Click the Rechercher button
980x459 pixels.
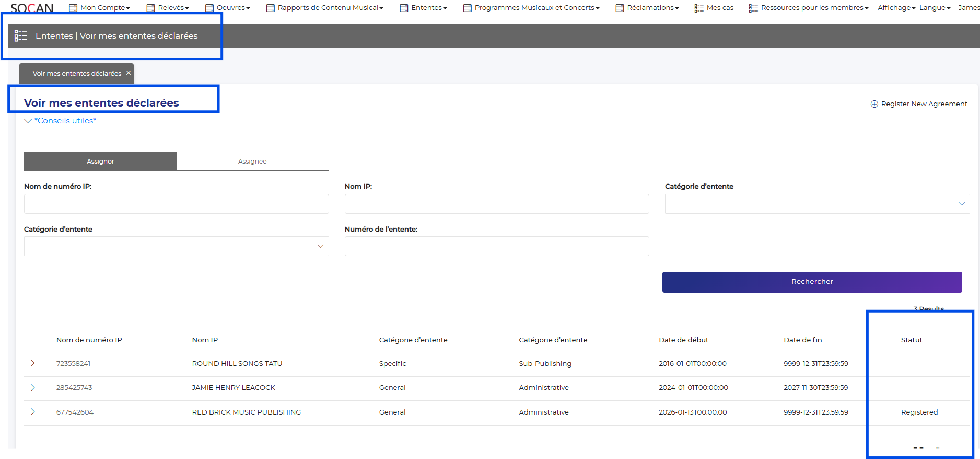point(812,282)
